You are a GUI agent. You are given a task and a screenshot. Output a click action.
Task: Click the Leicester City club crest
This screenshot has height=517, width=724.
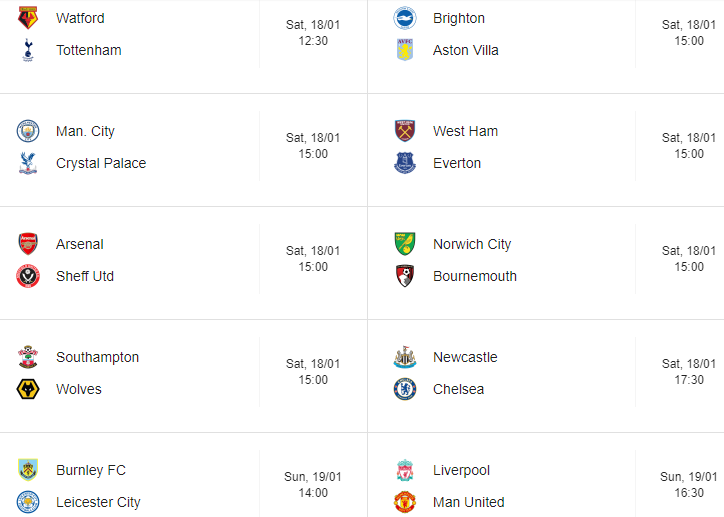28,502
